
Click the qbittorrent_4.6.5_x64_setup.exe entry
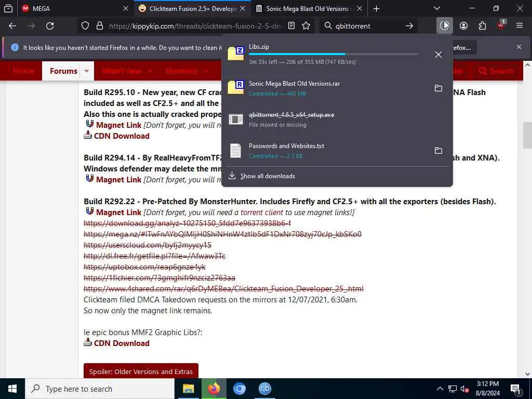(x=337, y=119)
